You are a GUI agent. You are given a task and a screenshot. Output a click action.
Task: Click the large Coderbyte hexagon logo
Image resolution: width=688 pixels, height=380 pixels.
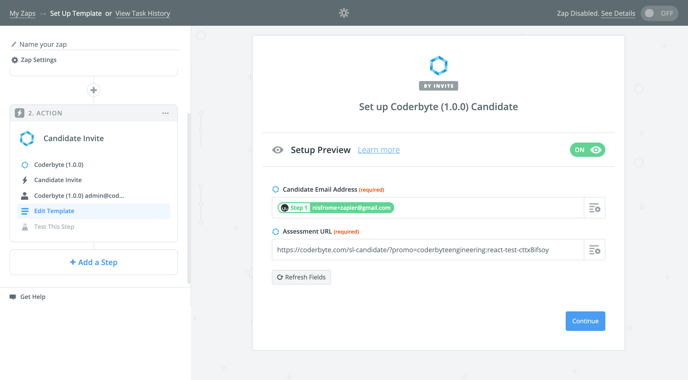438,66
